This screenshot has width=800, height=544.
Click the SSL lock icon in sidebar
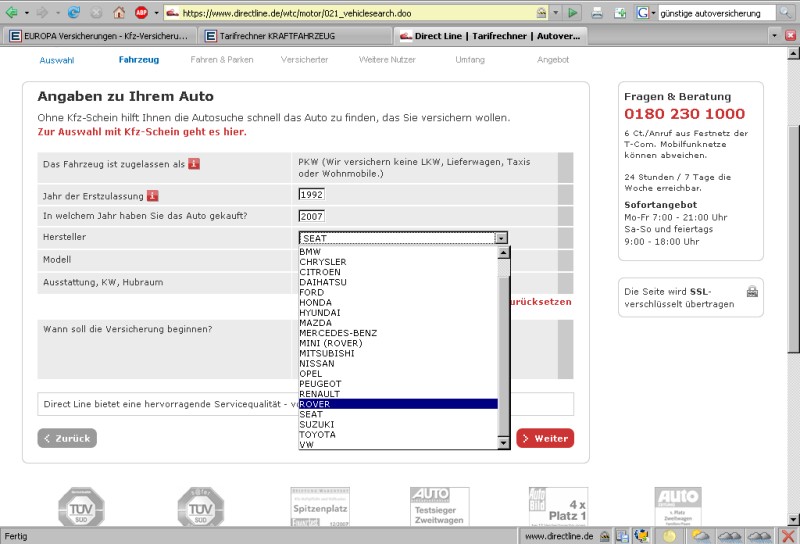(x=752, y=291)
